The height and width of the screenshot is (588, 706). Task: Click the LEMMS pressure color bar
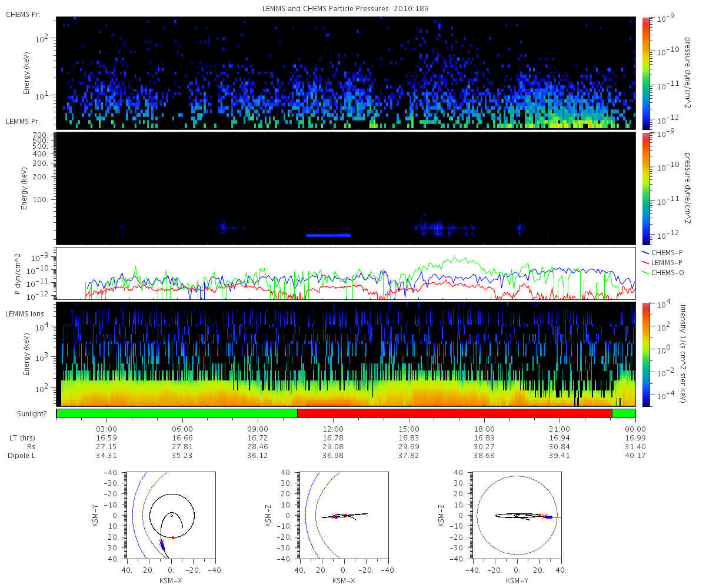pos(645,188)
